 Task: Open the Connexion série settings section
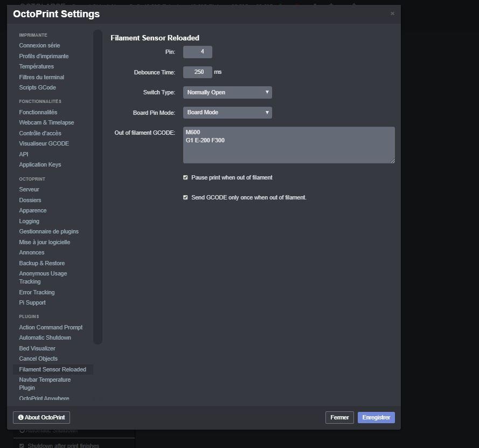point(39,45)
